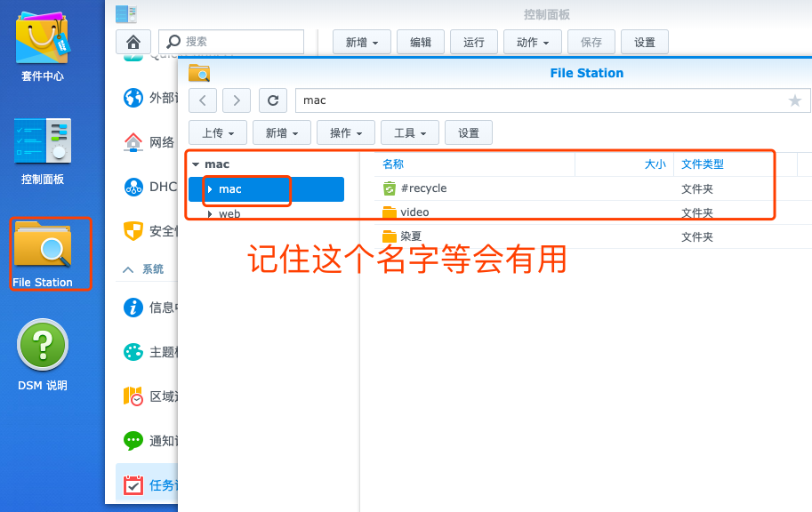Viewport: 812px width, 512px height.
Task: Click the File Station 设置 button
Action: (x=469, y=133)
